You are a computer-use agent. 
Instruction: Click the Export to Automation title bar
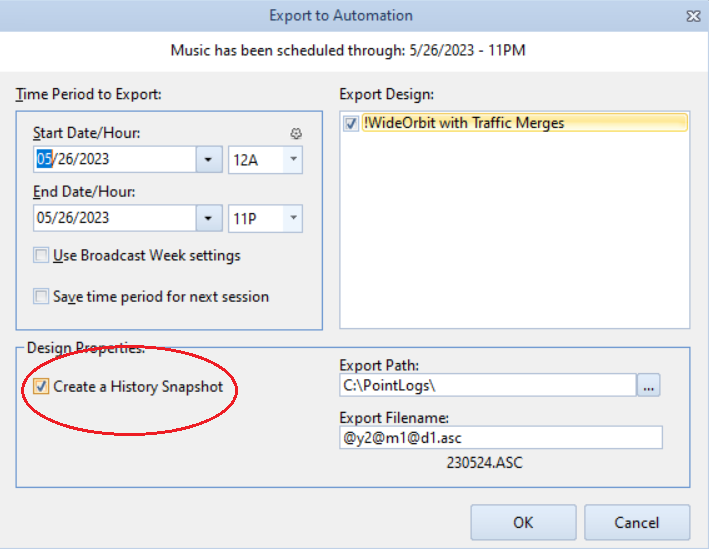click(341, 16)
